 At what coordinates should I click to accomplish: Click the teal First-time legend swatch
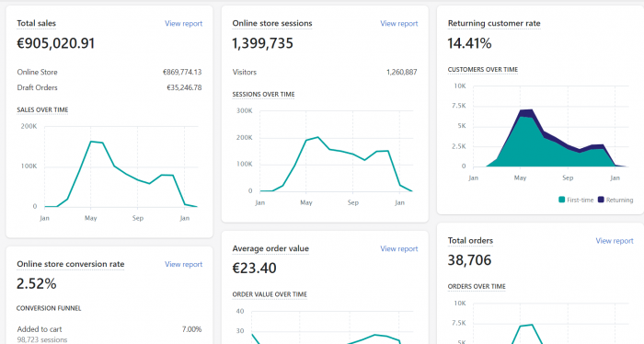561,200
